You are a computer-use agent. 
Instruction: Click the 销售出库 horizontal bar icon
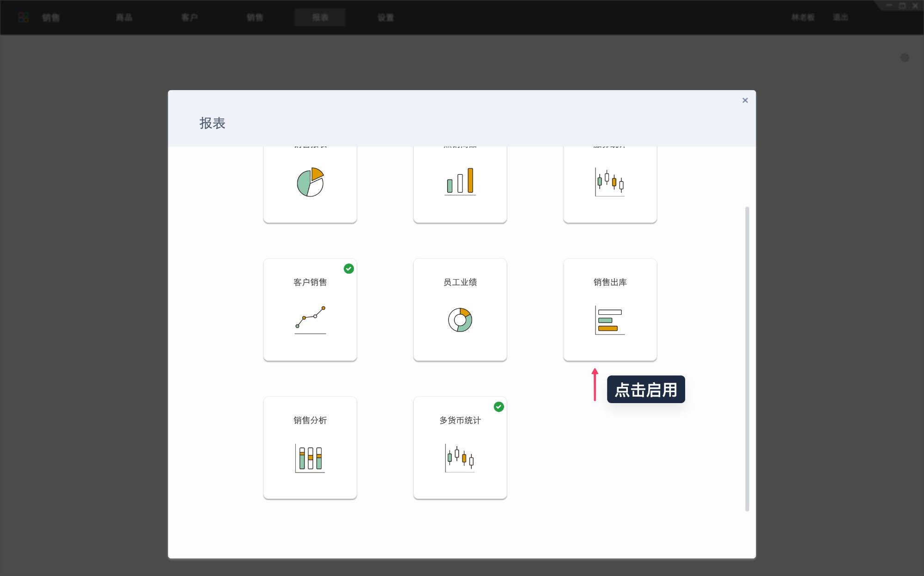tap(610, 320)
